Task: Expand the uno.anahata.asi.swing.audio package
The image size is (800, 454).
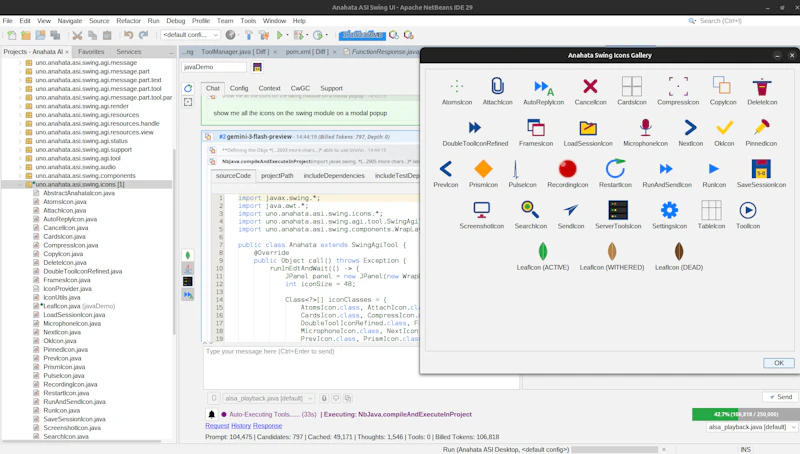Action: pos(20,167)
